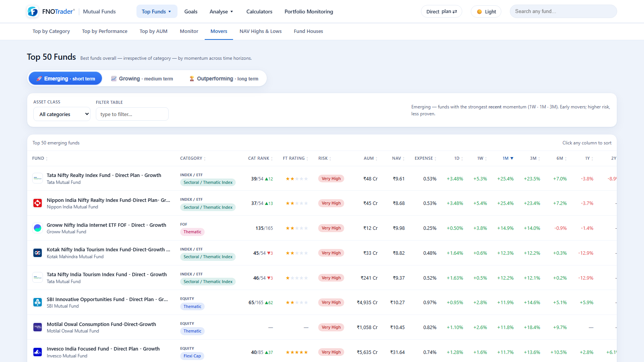Click the Motilal Oswal fund logo
Screen dimensions: 644x362
click(x=38, y=327)
